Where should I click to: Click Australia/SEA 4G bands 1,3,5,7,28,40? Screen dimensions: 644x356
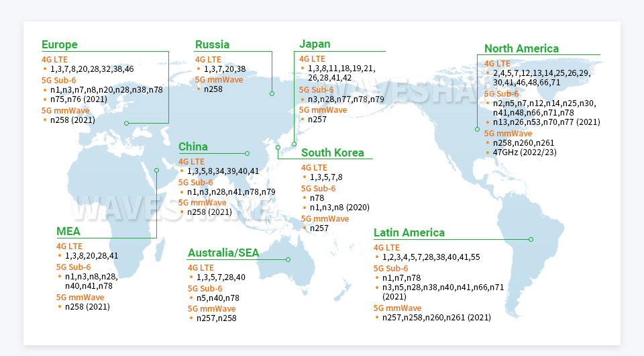tap(221, 277)
